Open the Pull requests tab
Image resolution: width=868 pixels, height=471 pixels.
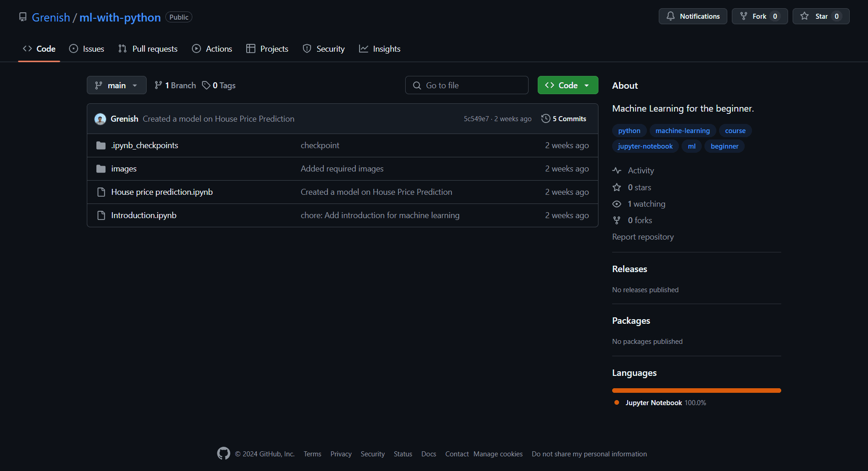click(x=148, y=49)
